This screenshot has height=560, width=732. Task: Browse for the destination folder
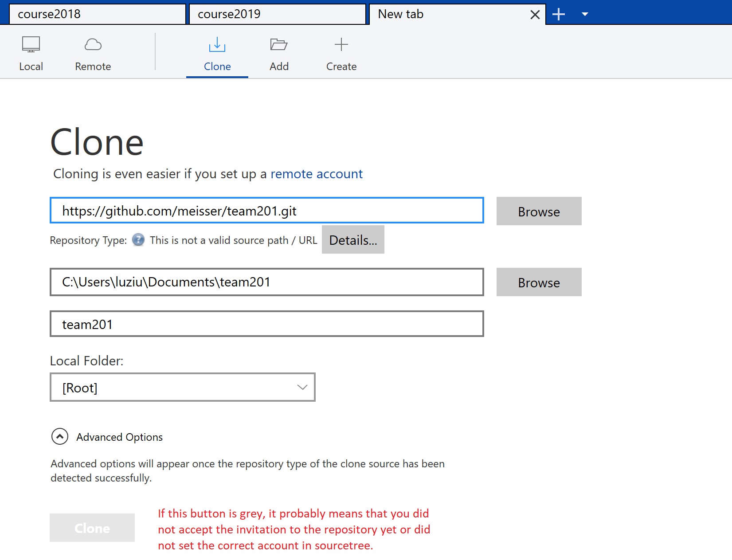[539, 282]
